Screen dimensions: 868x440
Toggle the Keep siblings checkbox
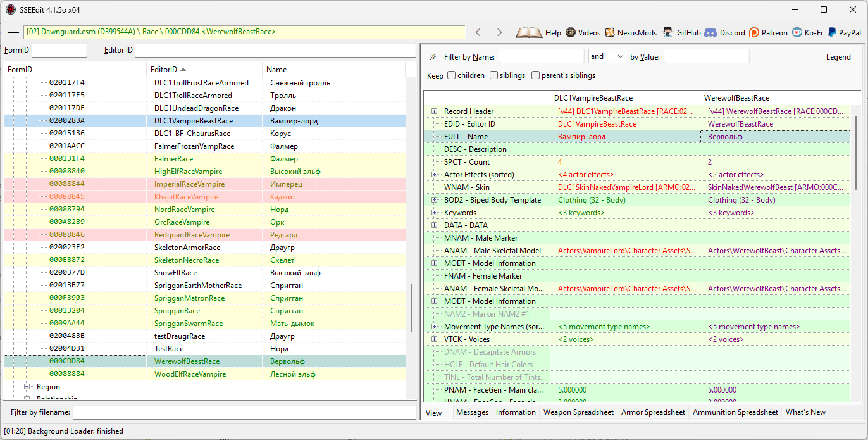[x=494, y=75]
